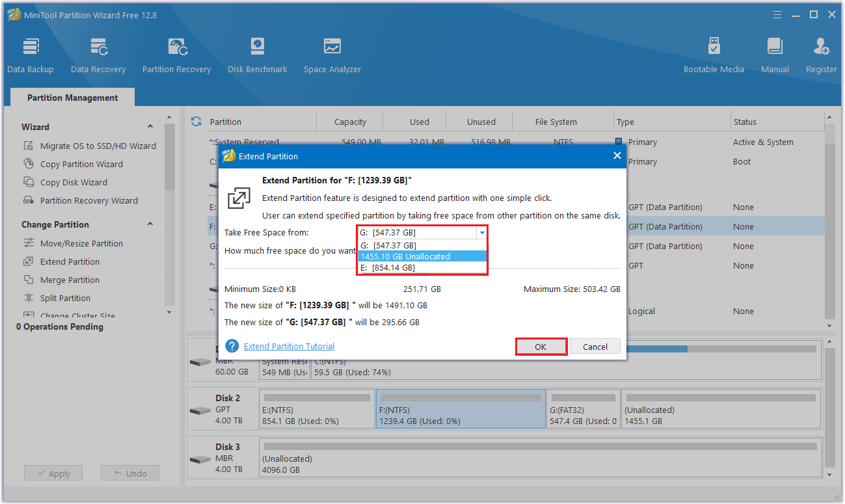845x504 pixels.
Task: Select E: [854.14 GB] option
Action: [422, 267]
